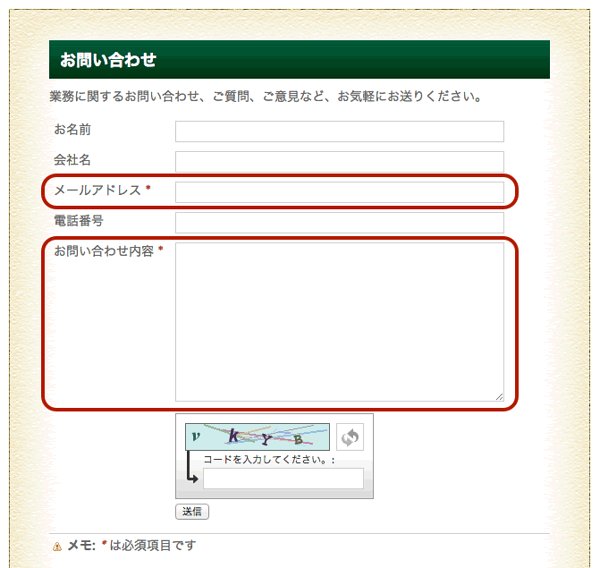Click the お名前 label
The width and height of the screenshot is (600, 568).
pos(72,129)
